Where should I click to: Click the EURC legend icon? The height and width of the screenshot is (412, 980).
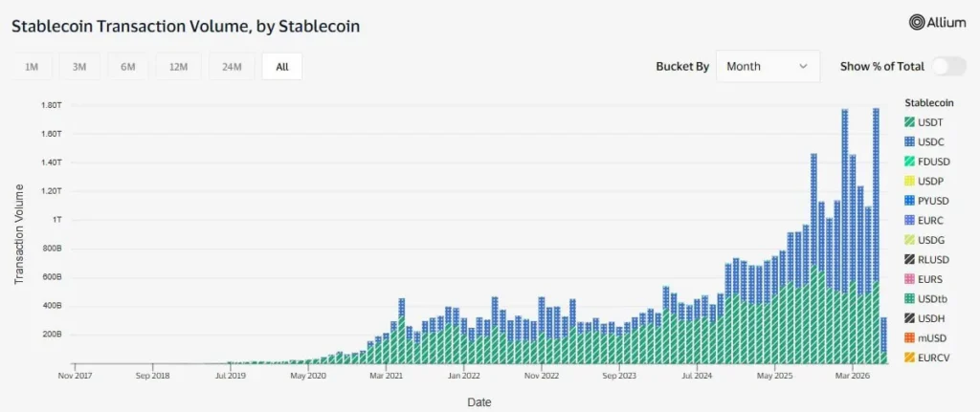coord(909,221)
